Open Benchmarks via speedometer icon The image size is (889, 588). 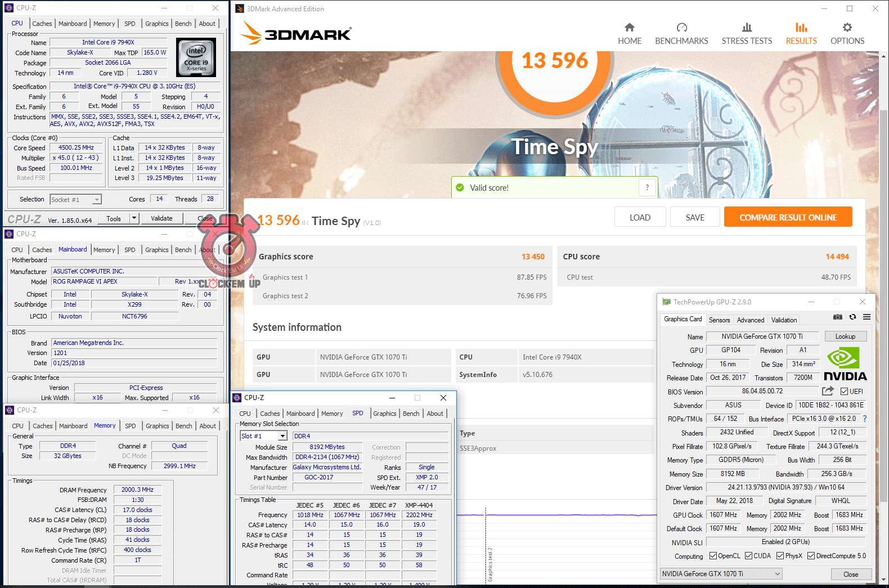pyautogui.click(x=681, y=28)
